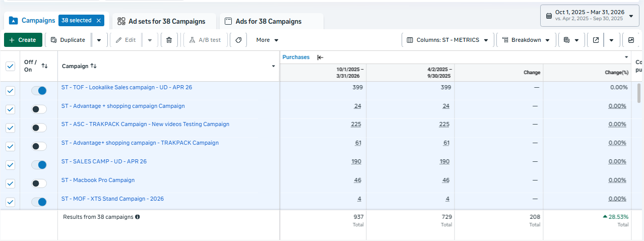Image resolution: width=644 pixels, height=241 pixels.
Task: Turn on ST - Advantage+ shopping TRAKPACK Campaign
Action: (39, 146)
